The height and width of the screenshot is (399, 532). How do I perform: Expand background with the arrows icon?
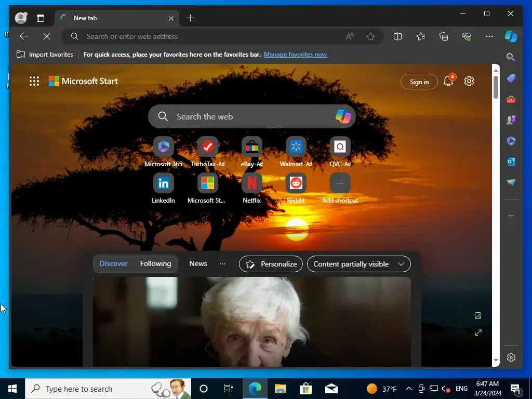(478, 332)
